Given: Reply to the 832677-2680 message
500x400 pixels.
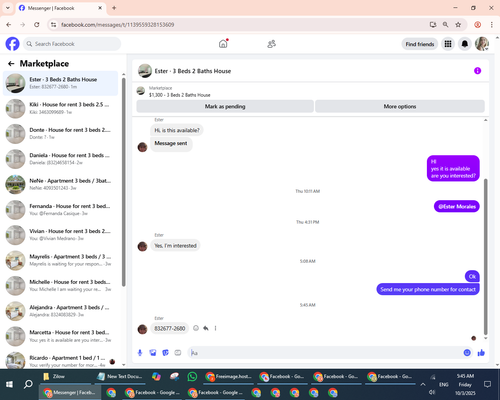Looking at the screenshot, I should click(206, 328).
